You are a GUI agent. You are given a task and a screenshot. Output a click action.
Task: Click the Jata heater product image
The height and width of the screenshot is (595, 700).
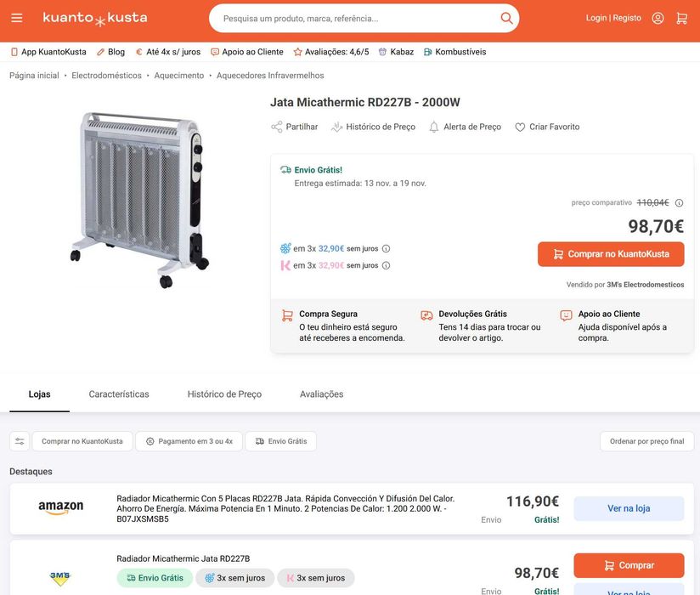tap(140, 197)
